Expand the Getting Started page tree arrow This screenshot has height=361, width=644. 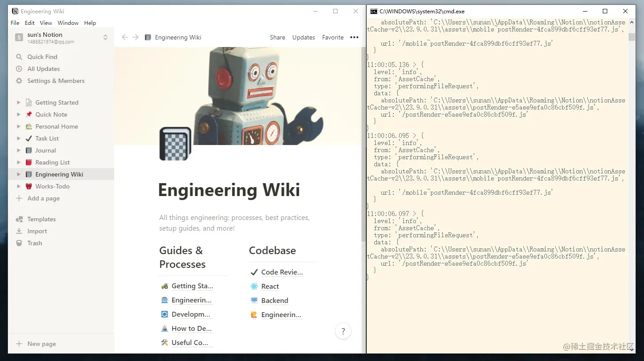(x=19, y=102)
